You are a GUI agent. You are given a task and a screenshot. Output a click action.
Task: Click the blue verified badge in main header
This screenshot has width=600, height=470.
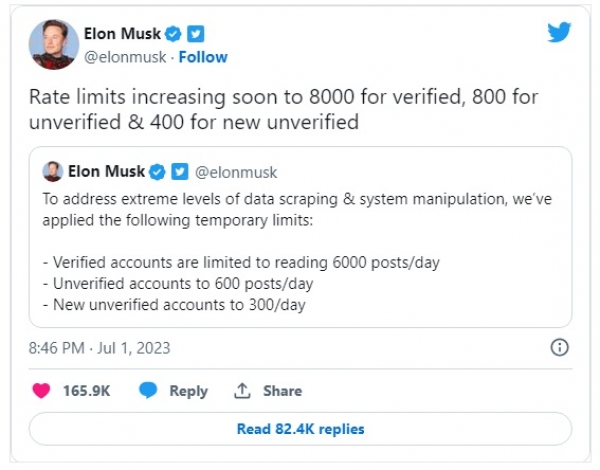(x=173, y=34)
